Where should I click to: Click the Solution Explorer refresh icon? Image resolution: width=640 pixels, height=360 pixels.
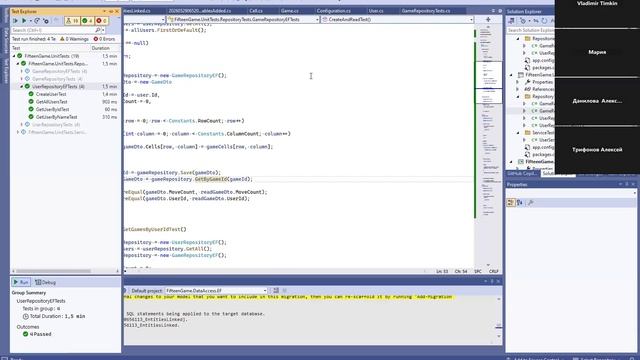click(544, 20)
